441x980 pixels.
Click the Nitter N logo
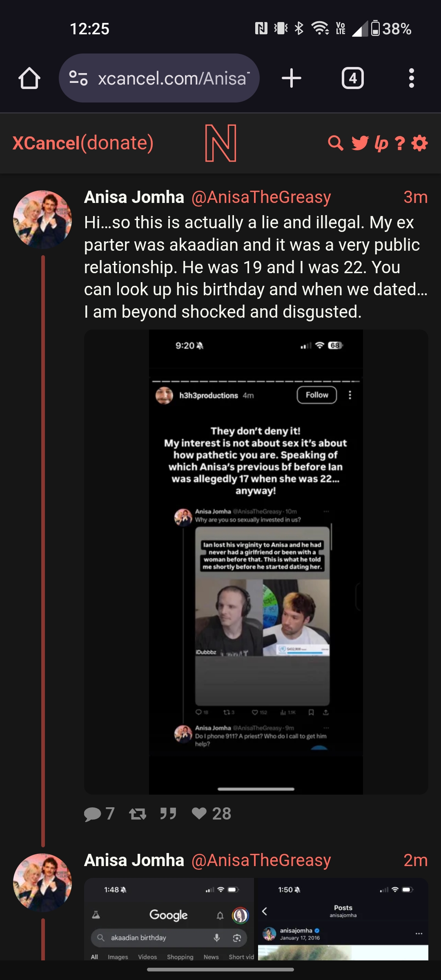220,143
